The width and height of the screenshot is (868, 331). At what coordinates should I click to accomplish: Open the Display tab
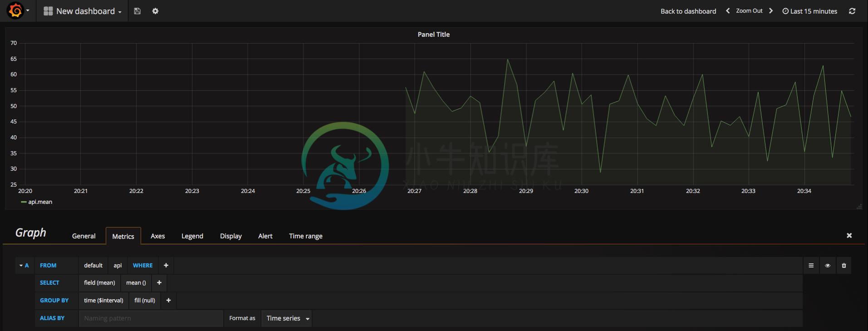[230, 236]
